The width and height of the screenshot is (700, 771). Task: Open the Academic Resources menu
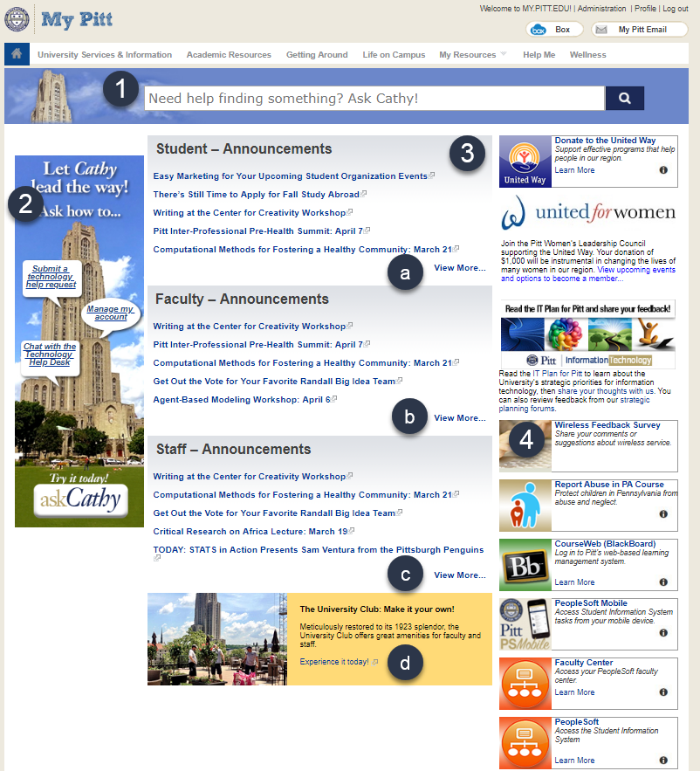(229, 55)
